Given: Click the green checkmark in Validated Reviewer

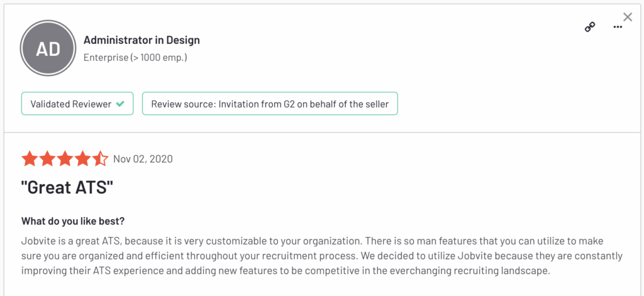Looking at the screenshot, I should click(x=120, y=104).
